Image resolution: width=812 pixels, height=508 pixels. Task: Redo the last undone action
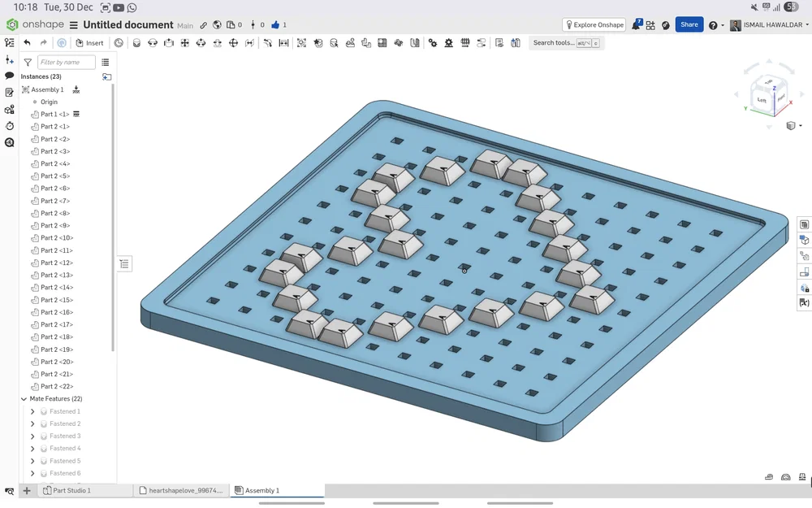[x=44, y=43]
